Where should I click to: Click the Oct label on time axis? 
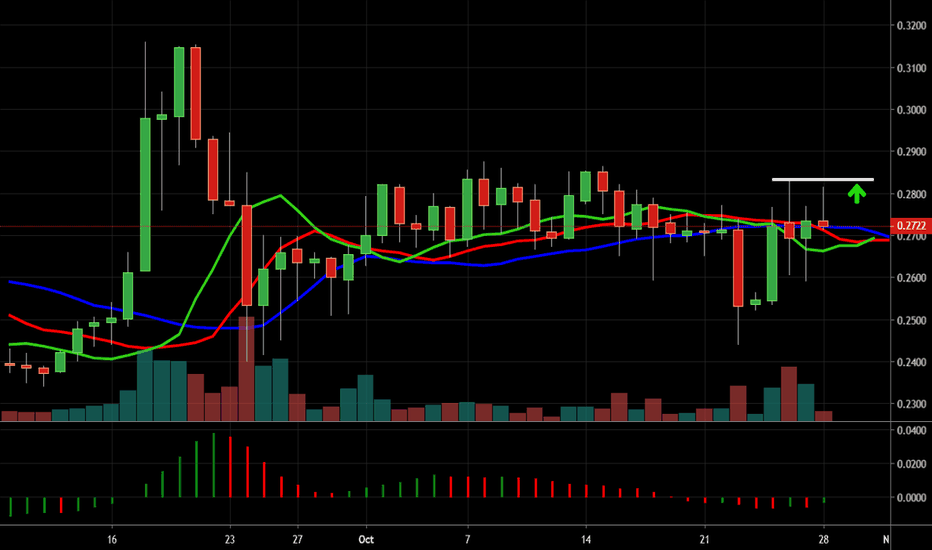(x=366, y=540)
